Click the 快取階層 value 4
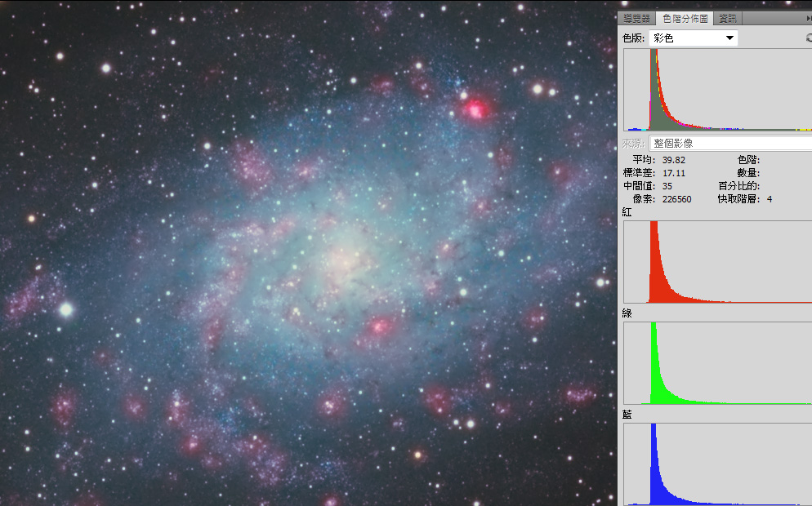 769,199
